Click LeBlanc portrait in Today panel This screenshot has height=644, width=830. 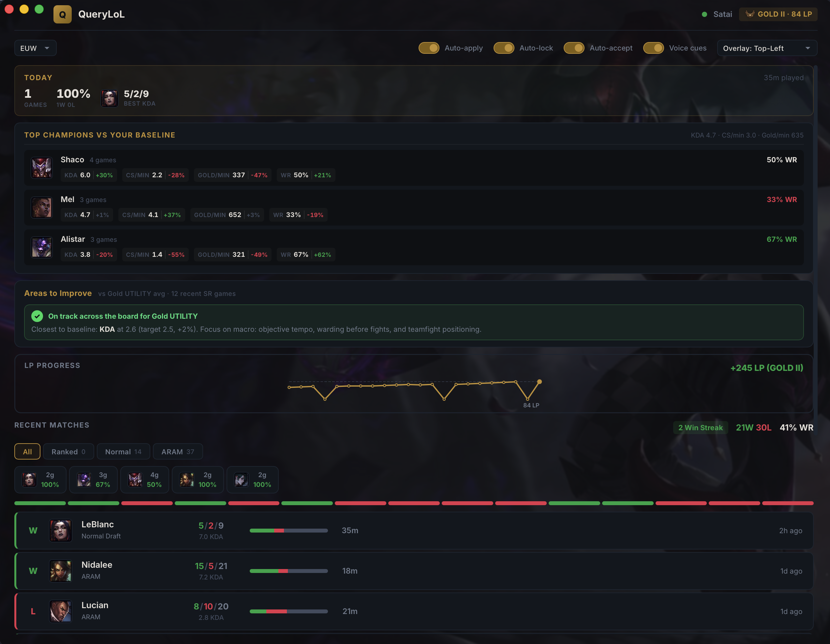click(x=110, y=98)
